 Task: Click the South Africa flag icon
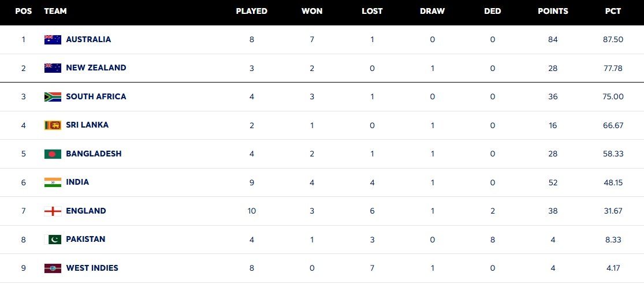click(x=53, y=97)
